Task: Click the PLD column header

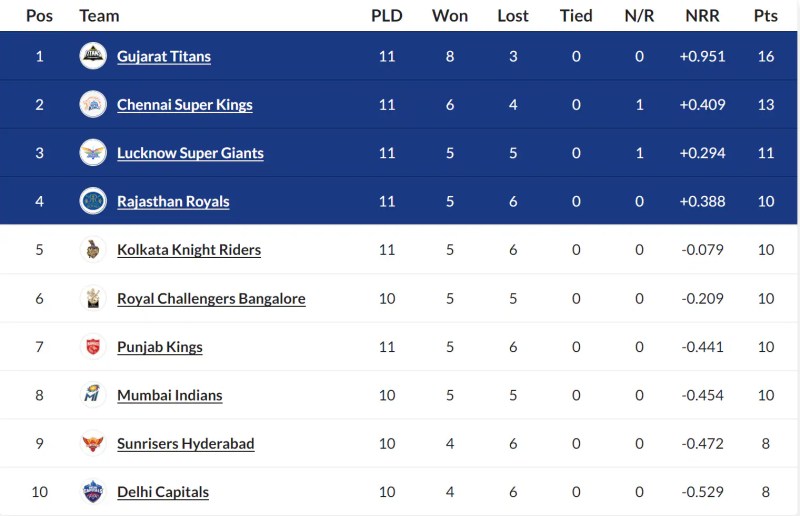Action: pos(387,16)
